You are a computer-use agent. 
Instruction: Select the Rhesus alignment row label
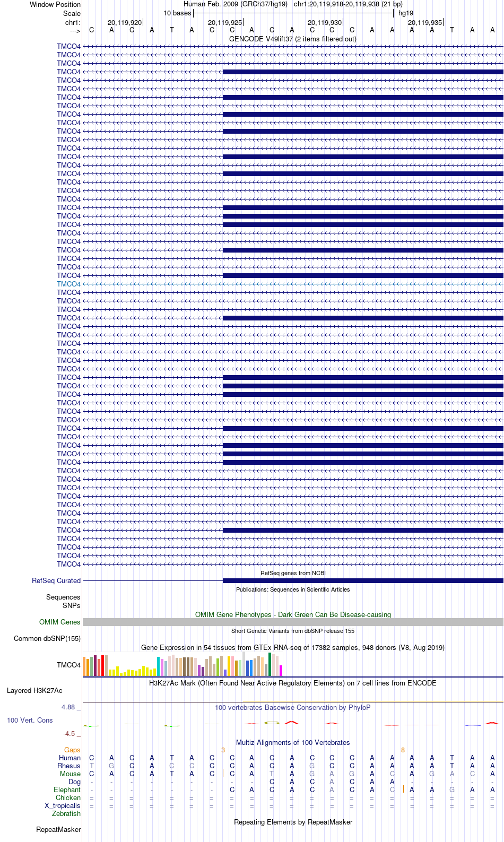point(69,766)
